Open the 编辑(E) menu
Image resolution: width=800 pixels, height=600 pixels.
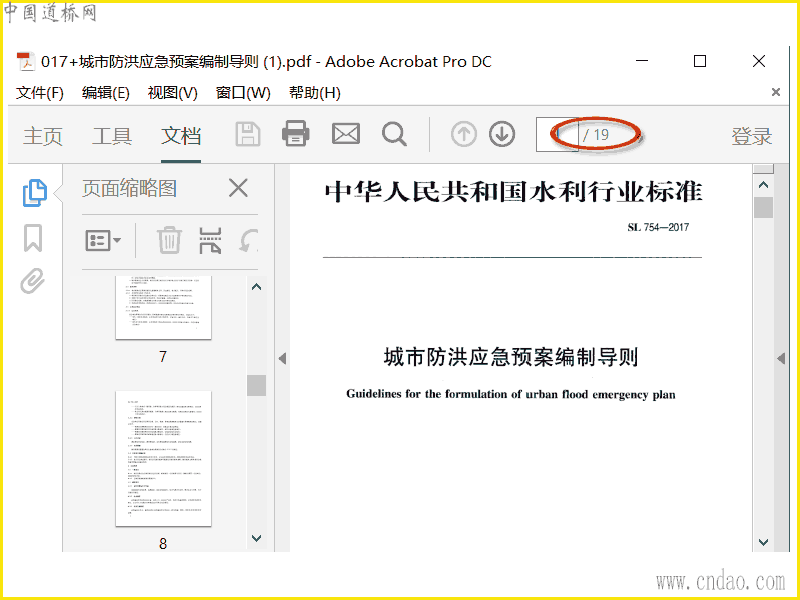tap(106, 93)
